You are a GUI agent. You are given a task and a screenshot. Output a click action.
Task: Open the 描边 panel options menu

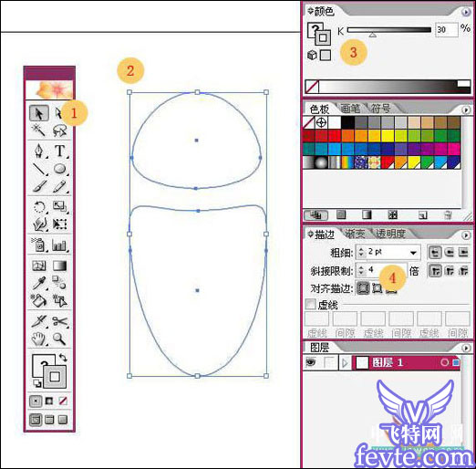(x=466, y=235)
